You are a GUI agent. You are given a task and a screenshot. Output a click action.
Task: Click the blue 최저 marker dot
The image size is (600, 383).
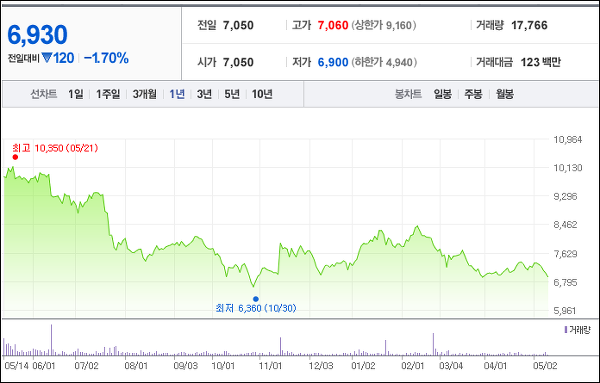(x=256, y=299)
